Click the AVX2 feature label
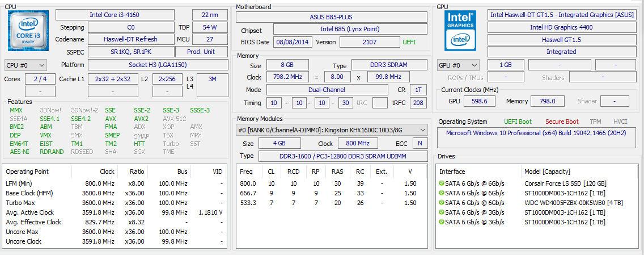Image resolution: width=644 pixels, height=255 pixels. [141, 119]
